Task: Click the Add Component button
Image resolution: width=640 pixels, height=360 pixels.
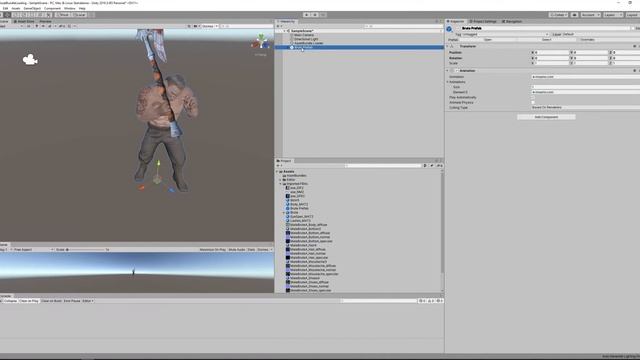Action: (546, 117)
